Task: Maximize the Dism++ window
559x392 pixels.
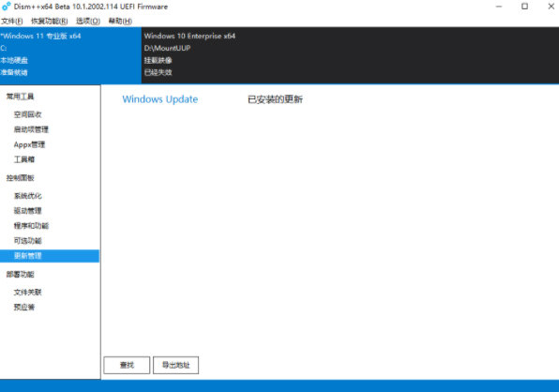Action: click(x=525, y=7)
